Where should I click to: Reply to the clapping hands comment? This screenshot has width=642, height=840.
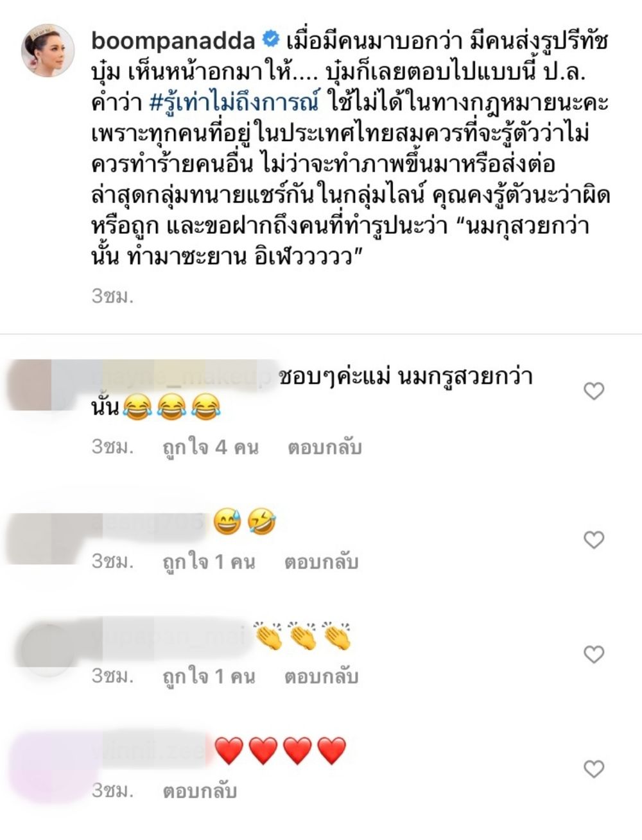click(321, 676)
